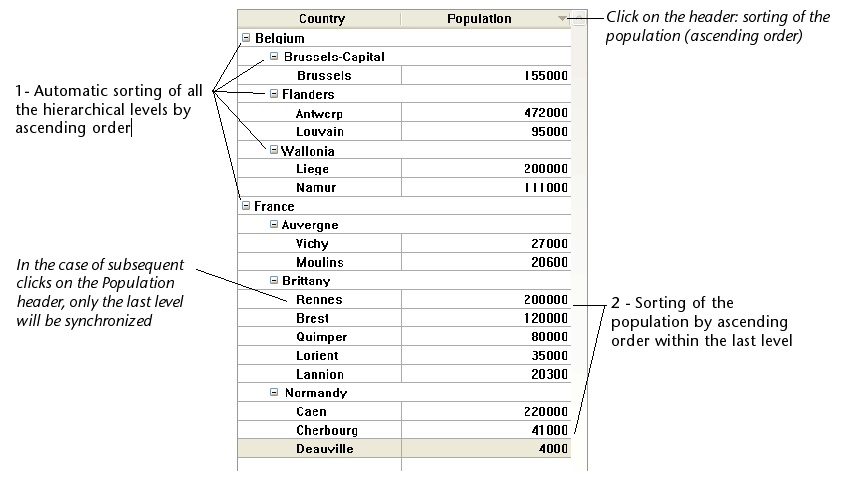Screen dimensions: 846x485
Task: Collapse the Flanders branch
Action: coord(274,94)
